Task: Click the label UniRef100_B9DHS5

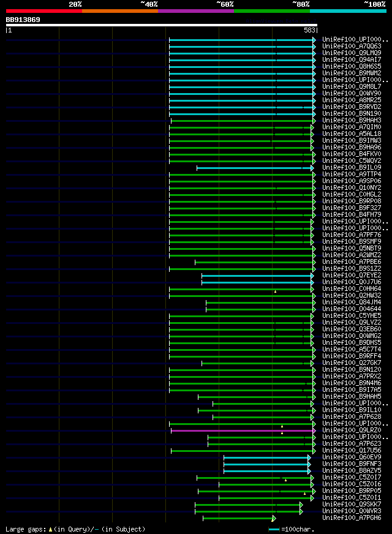Action: [352, 343]
